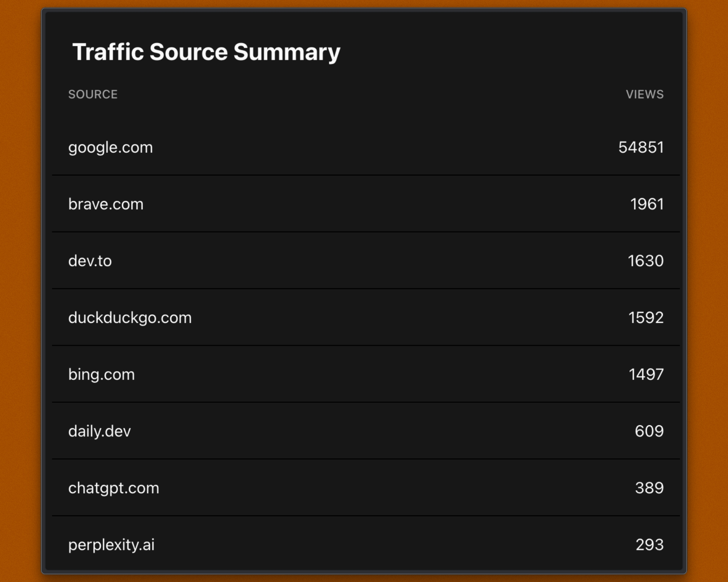This screenshot has width=728, height=582.
Task: Select the 293 views value
Action: point(650,545)
